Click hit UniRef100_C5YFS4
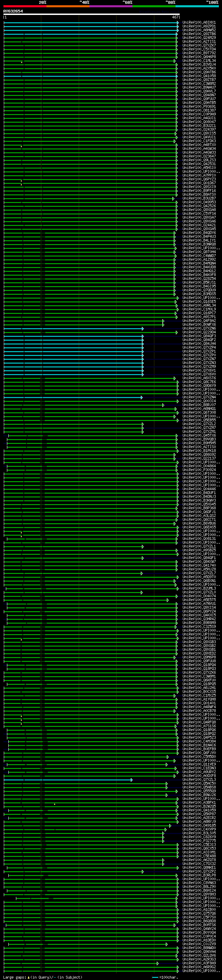 [199, 213]
